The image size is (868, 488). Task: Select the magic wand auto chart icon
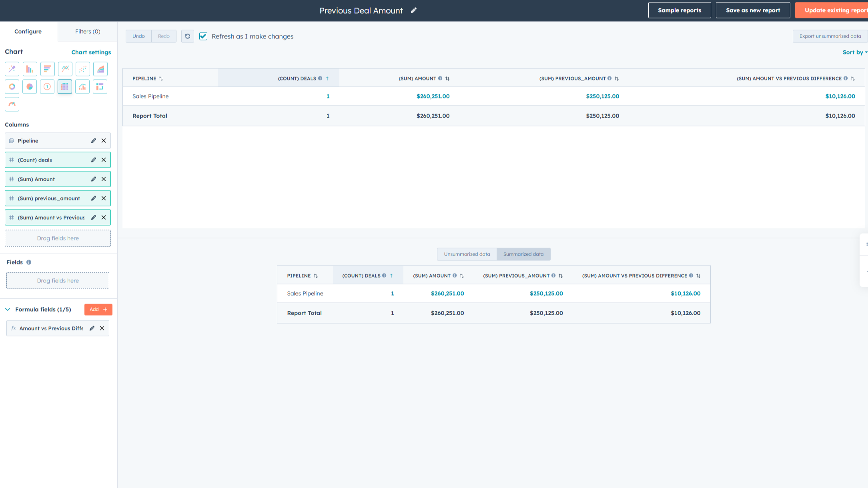coord(12,69)
